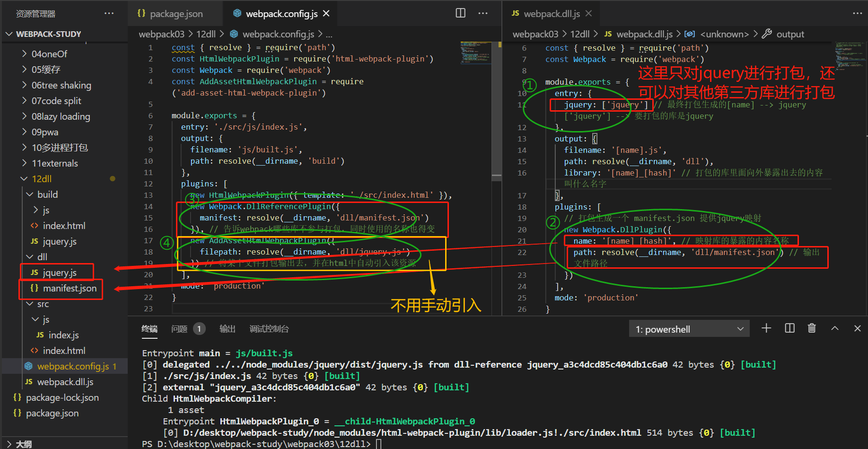Viewport: 868px width, 449px height.
Task: Maximize terminal panel with chevron up
Action: 835,328
